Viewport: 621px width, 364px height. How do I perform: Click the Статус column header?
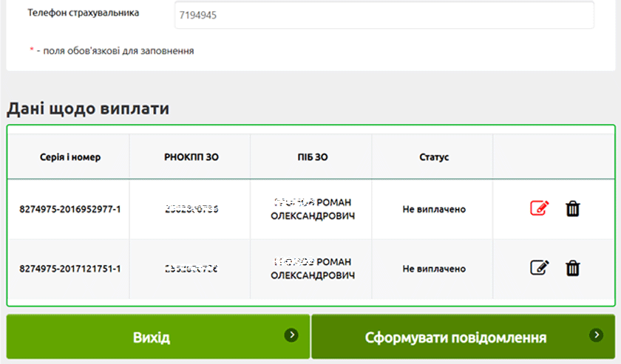(x=434, y=157)
